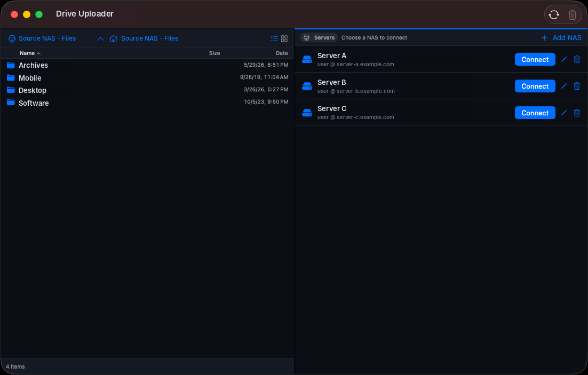Sort by the Size column header
588x375 pixels.
[214, 53]
